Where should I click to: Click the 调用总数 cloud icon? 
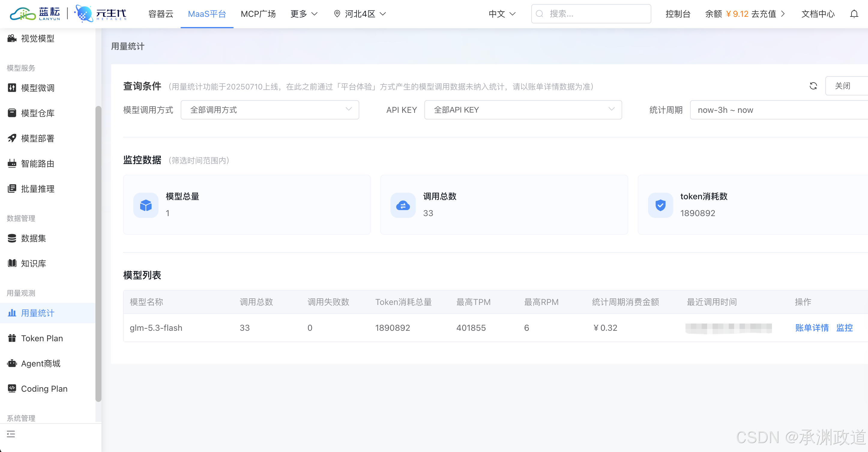pos(403,205)
